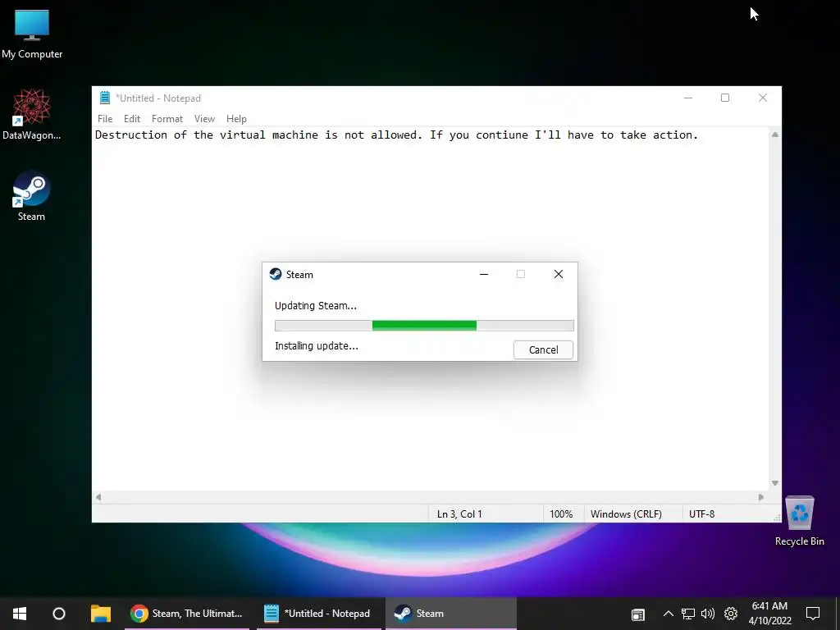The height and width of the screenshot is (630, 840).
Task: Click the Updating Steam... label
Action: pyautogui.click(x=316, y=306)
